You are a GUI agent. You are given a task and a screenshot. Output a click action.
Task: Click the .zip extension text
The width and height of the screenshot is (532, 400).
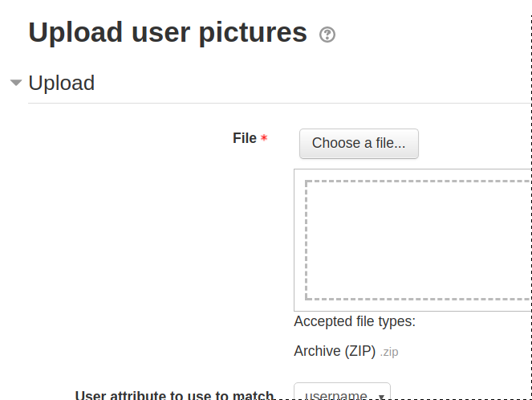click(x=389, y=352)
